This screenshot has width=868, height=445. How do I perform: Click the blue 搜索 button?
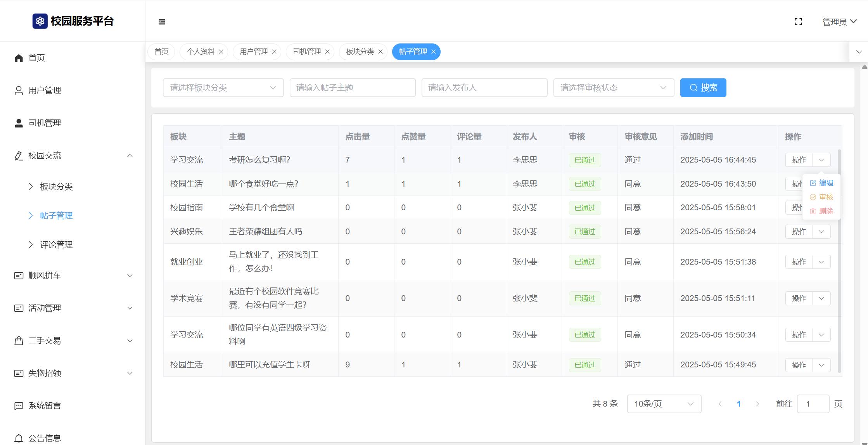[x=703, y=88]
